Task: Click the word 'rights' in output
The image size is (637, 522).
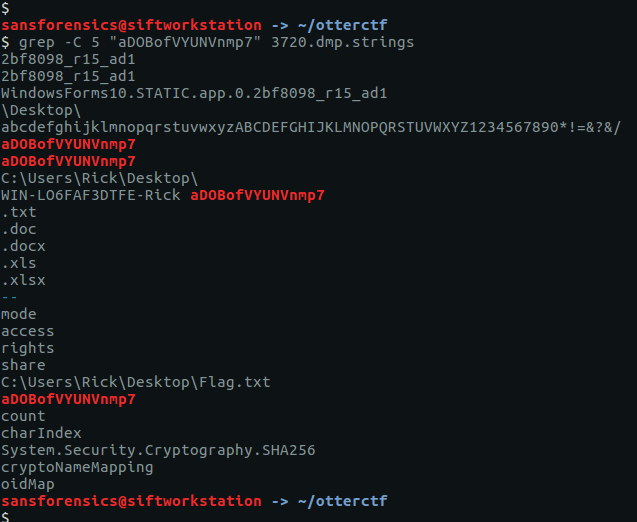Action: [x=27, y=348]
